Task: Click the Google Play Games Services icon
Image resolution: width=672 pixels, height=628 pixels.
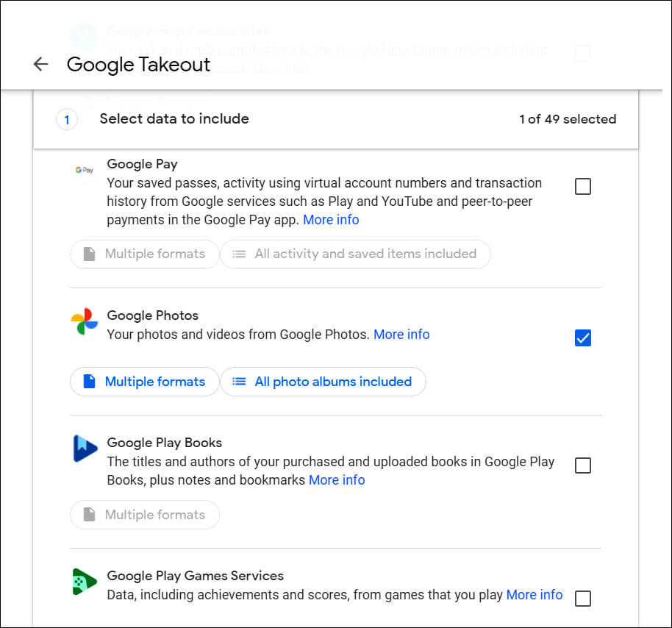Action: click(84, 582)
